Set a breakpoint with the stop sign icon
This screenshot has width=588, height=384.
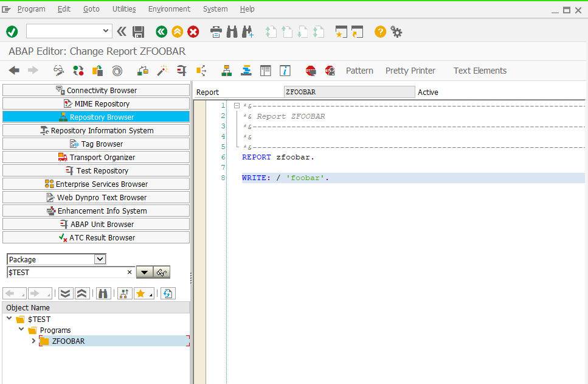pyautogui.click(x=311, y=71)
